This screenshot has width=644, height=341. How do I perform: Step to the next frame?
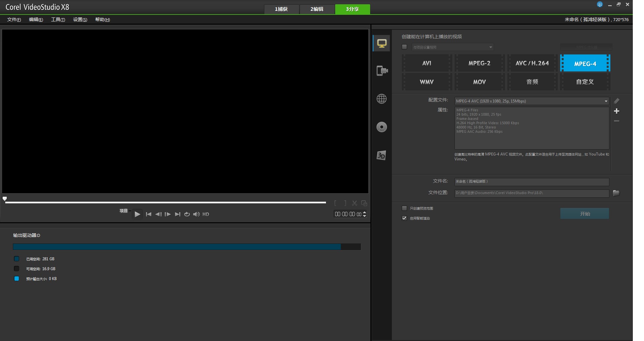[168, 214]
